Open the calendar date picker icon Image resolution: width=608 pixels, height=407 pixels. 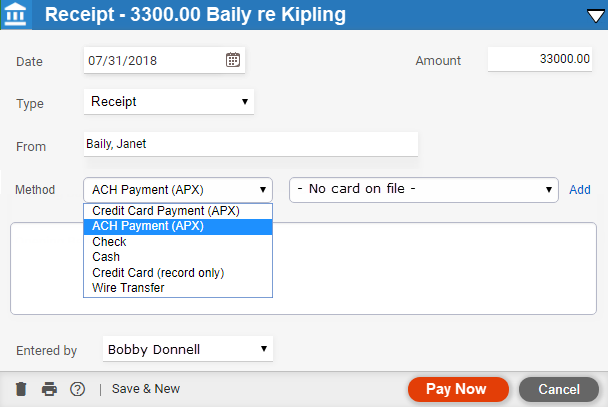233,59
